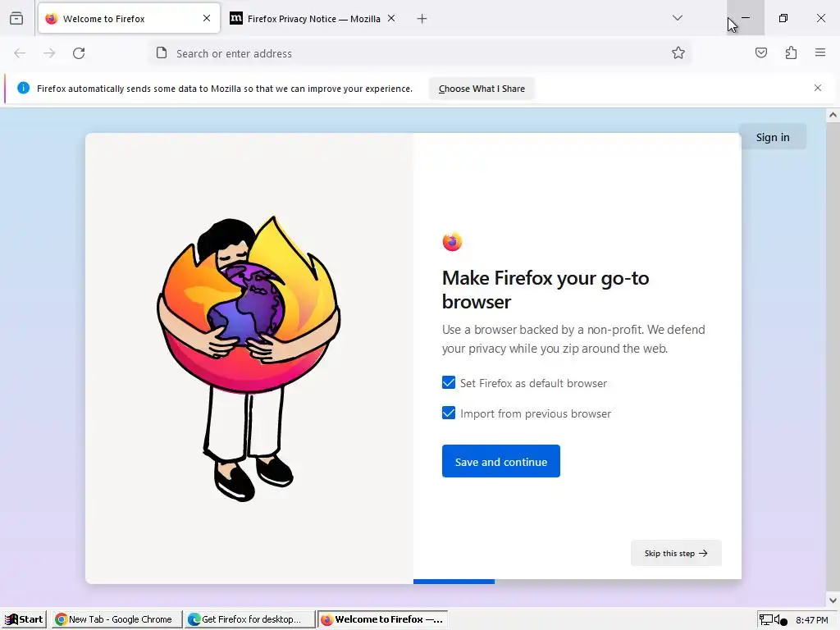Focus the Search or enter address field
This screenshot has height=630, width=840.
(421, 53)
